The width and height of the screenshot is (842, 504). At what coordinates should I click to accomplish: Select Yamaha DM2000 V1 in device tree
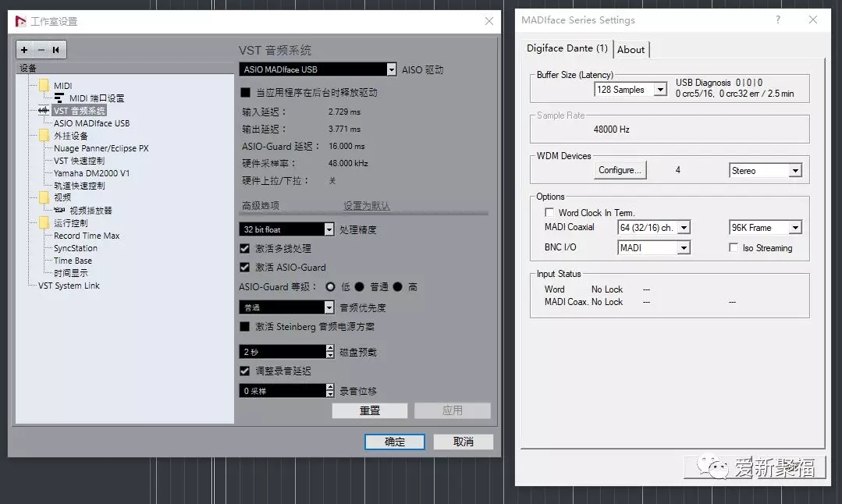tap(91, 173)
